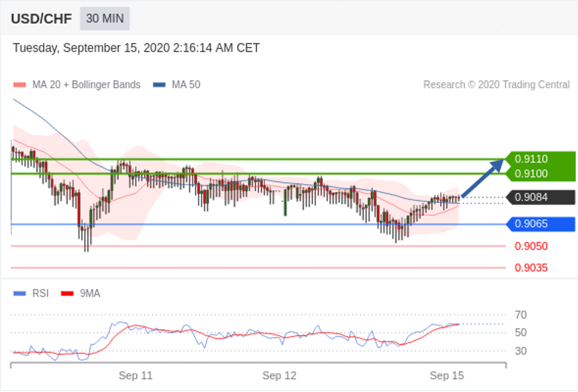Toggle the MA 20 + Bollinger Bands legend
Screen dimensions: 578x392
(86, 85)
